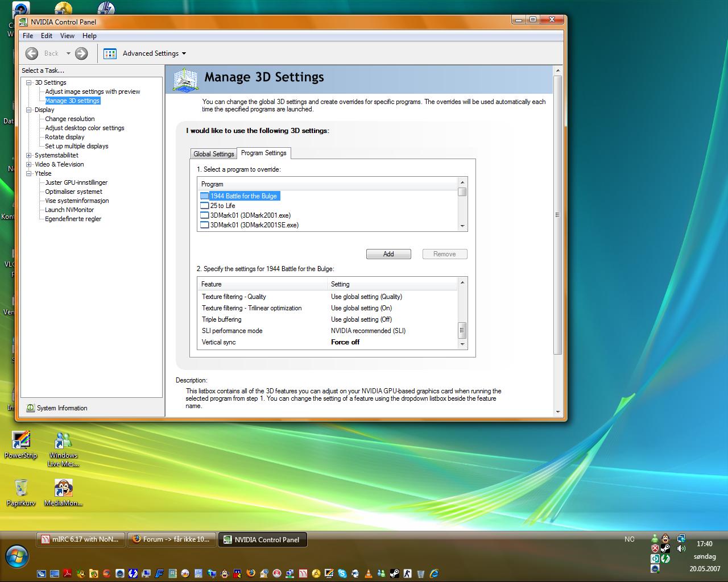Select the Program Settings tab
The height and width of the screenshot is (582, 728).
(264, 153)
